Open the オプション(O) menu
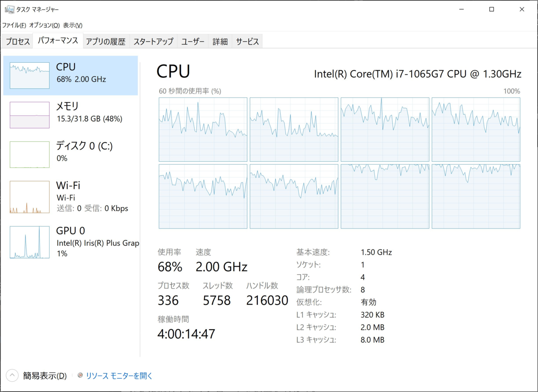Viewport: 538px width, 392px height. (44, 25)
